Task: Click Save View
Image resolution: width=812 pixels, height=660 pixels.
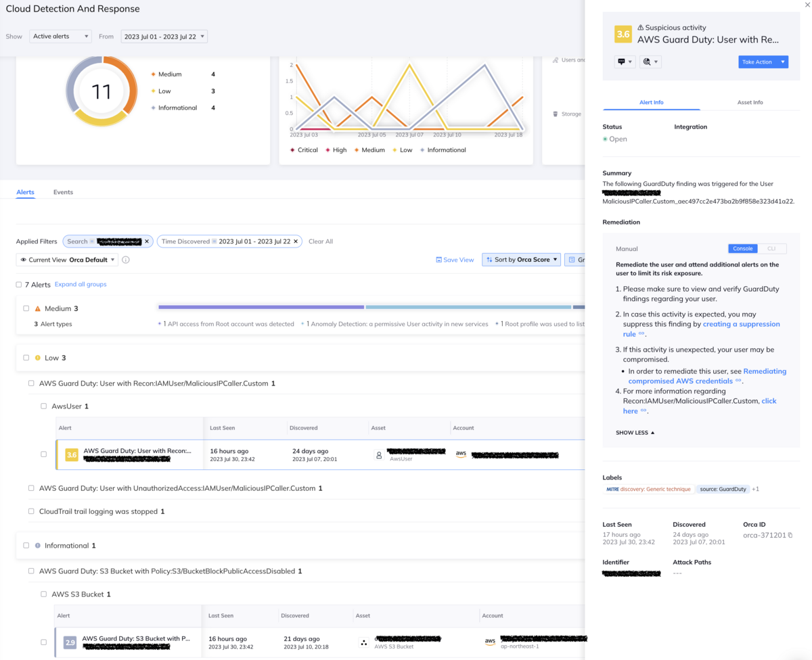Action: coord(455,260)
